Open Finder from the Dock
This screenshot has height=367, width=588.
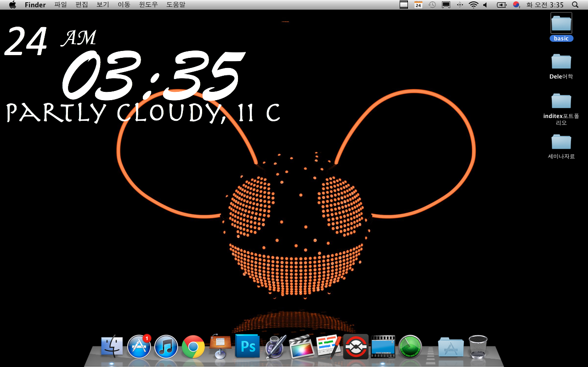[112, 347]
